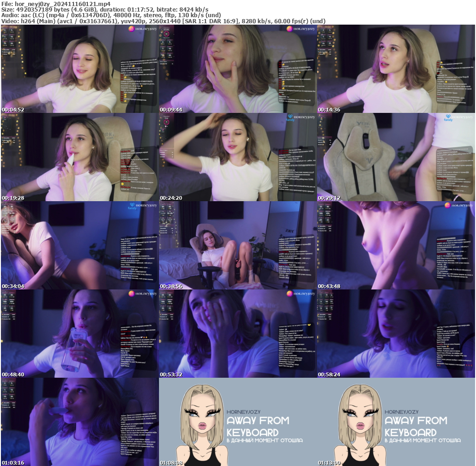Select the purple heart family badge
This screenshot has width=476, height=466.
[290, 116]
